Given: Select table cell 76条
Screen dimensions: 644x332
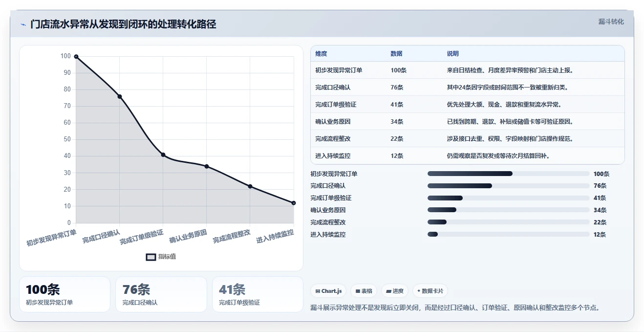Looking at the screenshot, I should [397, 88].
